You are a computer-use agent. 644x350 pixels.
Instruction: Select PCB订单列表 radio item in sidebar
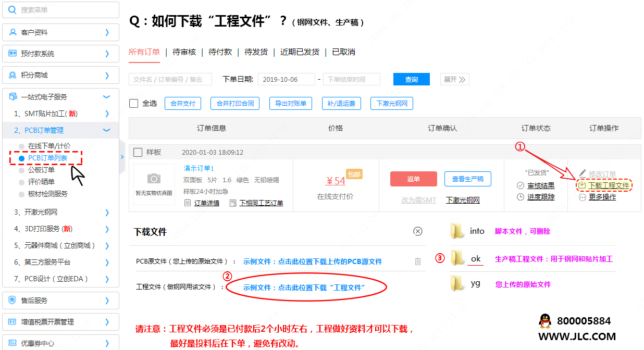(x=22, y=158)
